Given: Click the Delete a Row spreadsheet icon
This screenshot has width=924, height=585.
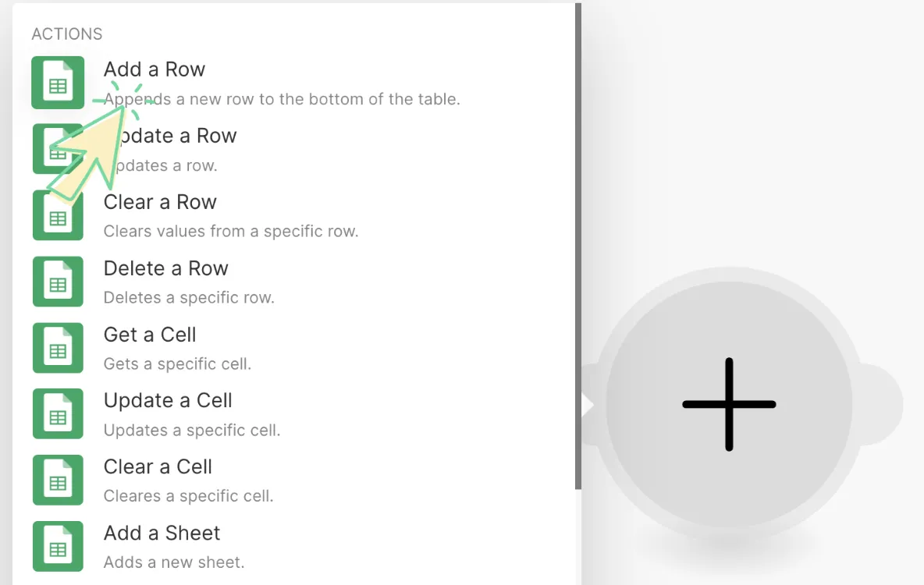Looking at the screenshot, I should [58, 281].
